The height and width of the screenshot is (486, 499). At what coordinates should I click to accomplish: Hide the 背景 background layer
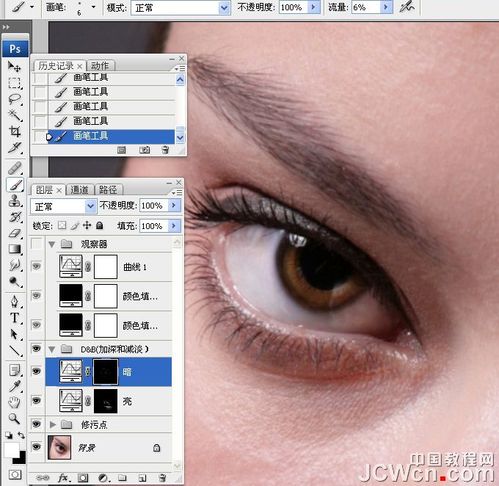click(x=36, y=446)
